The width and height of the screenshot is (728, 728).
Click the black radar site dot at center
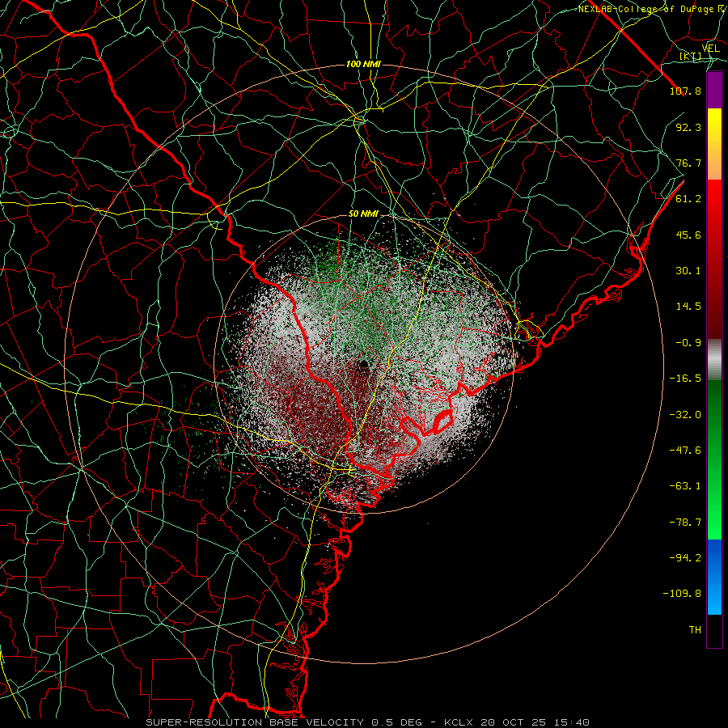pos(363,365)
